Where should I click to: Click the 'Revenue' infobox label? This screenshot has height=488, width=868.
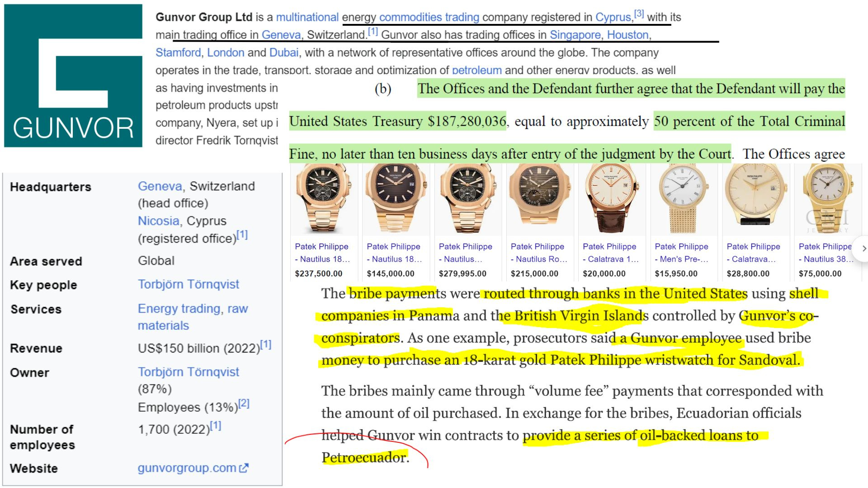(36, 348)
